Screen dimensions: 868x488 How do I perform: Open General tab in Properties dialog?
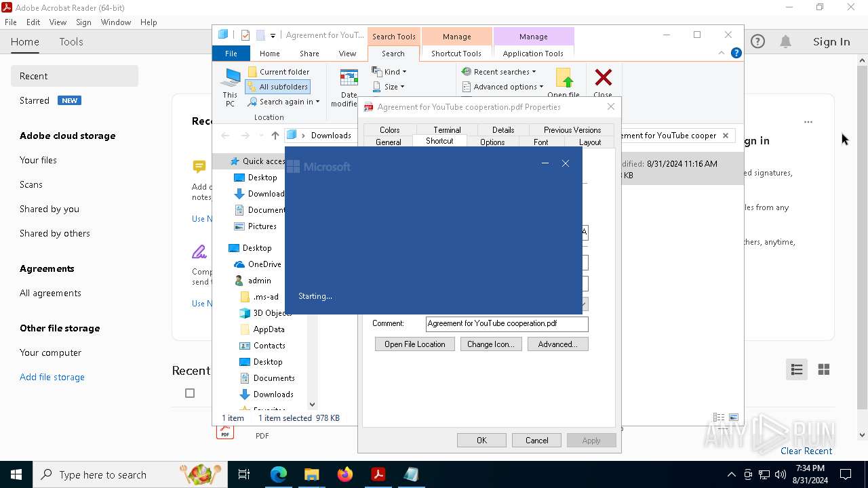(389, 142)
